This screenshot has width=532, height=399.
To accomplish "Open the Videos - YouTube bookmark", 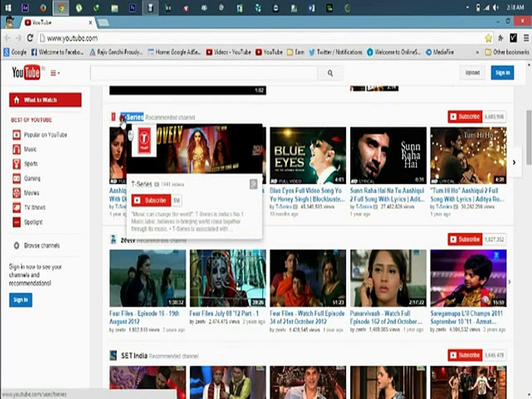I will point(228,52).
